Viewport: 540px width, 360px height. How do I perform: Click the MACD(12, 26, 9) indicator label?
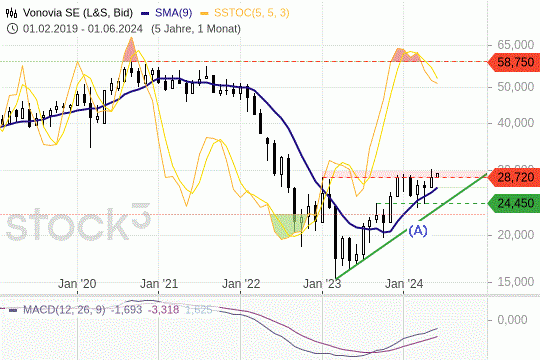(64, 310)
